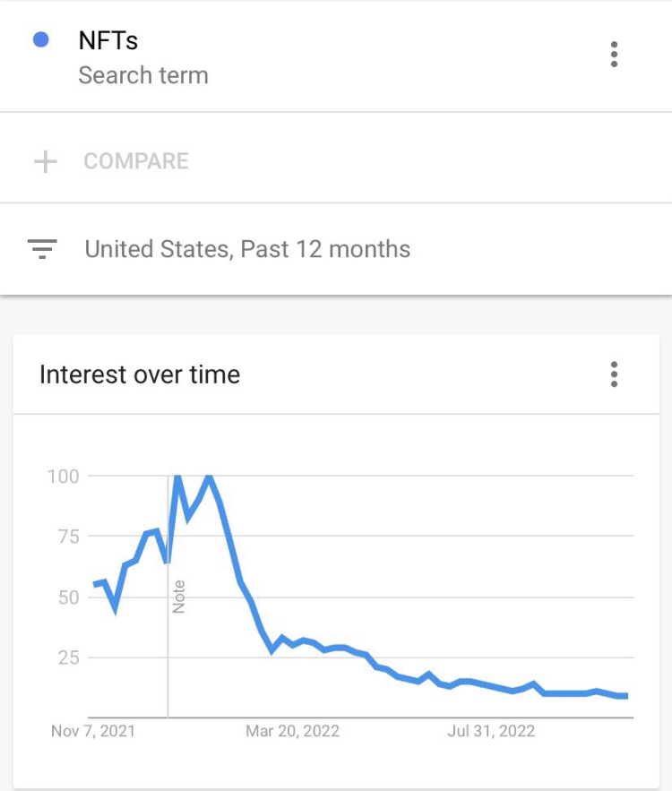Screen dimensions: 672x791
Task: Click the 50 value on the y-axis
Action: point(68,598)
